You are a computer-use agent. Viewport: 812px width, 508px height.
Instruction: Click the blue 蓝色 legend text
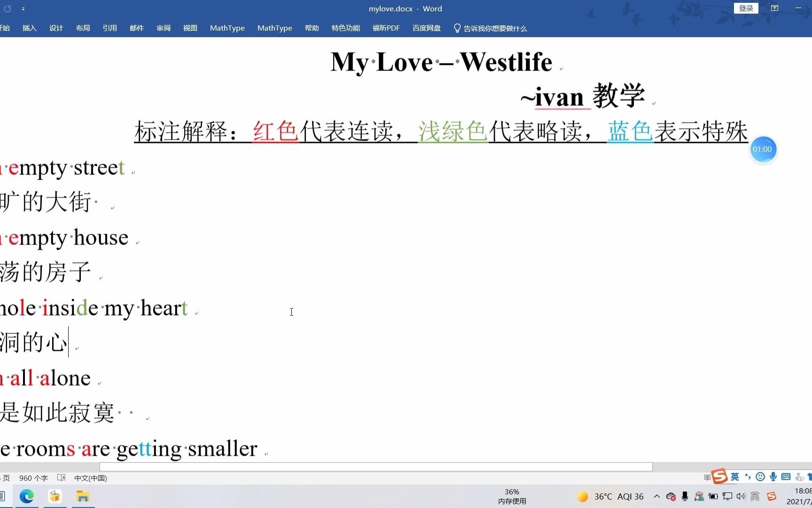tap(630, 131)
